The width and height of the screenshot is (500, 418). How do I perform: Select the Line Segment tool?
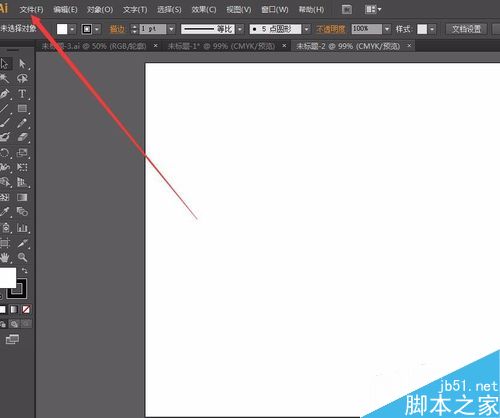[x=5, y=108]
